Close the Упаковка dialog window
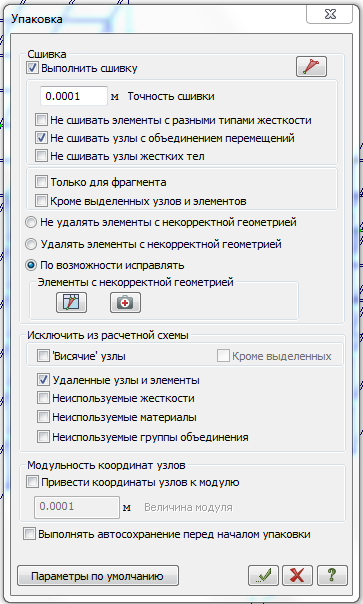Screen dimensions: 363x604 (330, 15)
